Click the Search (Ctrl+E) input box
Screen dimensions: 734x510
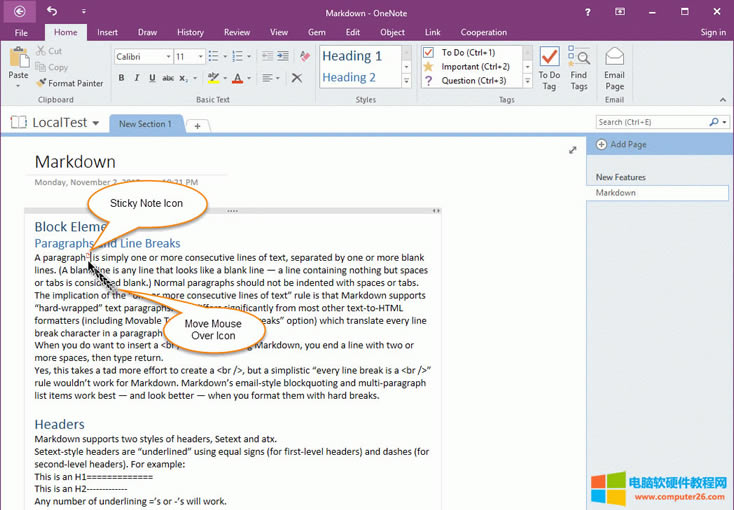[650, 122]
